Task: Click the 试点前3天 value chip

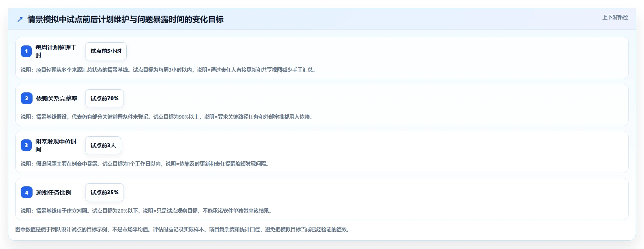Action: tap(103, 145)
